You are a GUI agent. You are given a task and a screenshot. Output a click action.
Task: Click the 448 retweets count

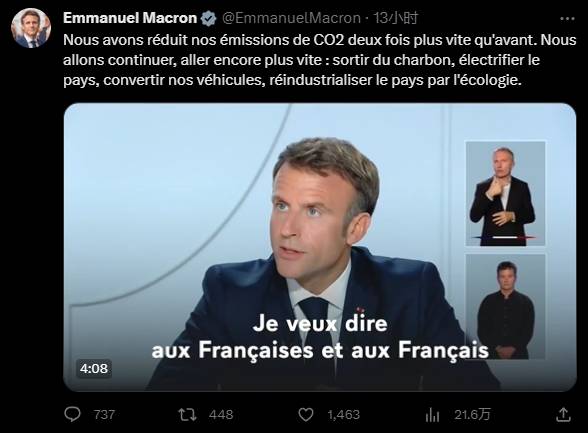pos(221,415)
